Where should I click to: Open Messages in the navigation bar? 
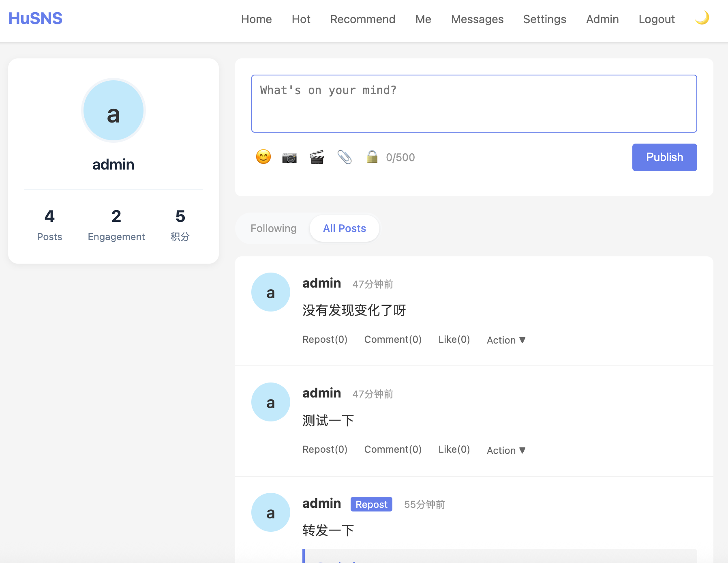point(477,19)
